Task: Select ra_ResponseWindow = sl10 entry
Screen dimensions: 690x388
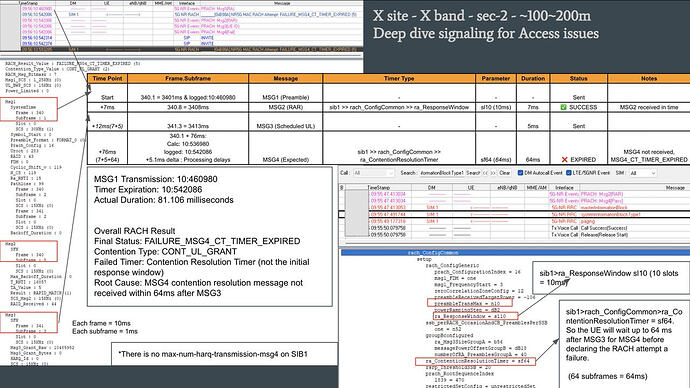Action: point(470,316)
